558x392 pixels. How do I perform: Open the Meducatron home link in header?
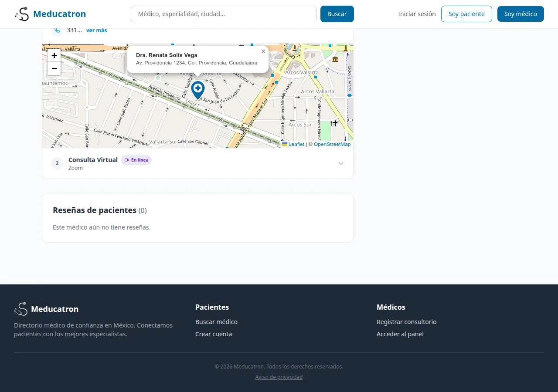(50, 14)
